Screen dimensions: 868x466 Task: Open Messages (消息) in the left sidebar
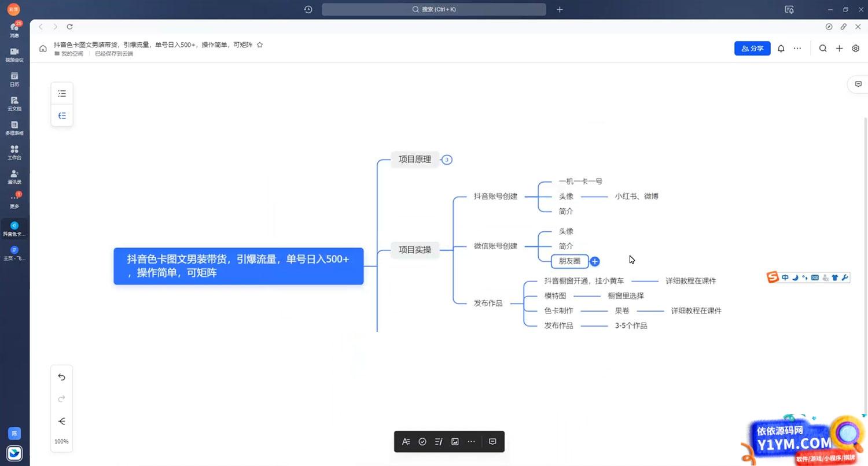tap(14, 29)
